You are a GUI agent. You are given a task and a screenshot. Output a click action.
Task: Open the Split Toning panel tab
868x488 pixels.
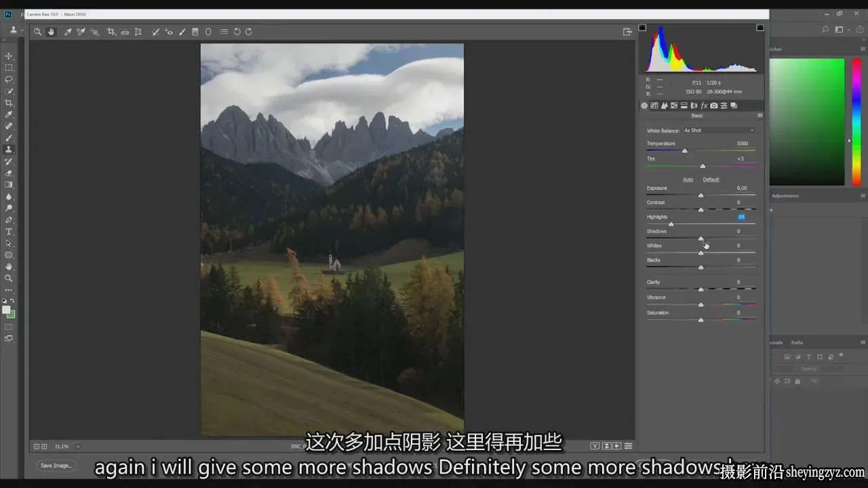pyautogui.click(x=684, y=106)
